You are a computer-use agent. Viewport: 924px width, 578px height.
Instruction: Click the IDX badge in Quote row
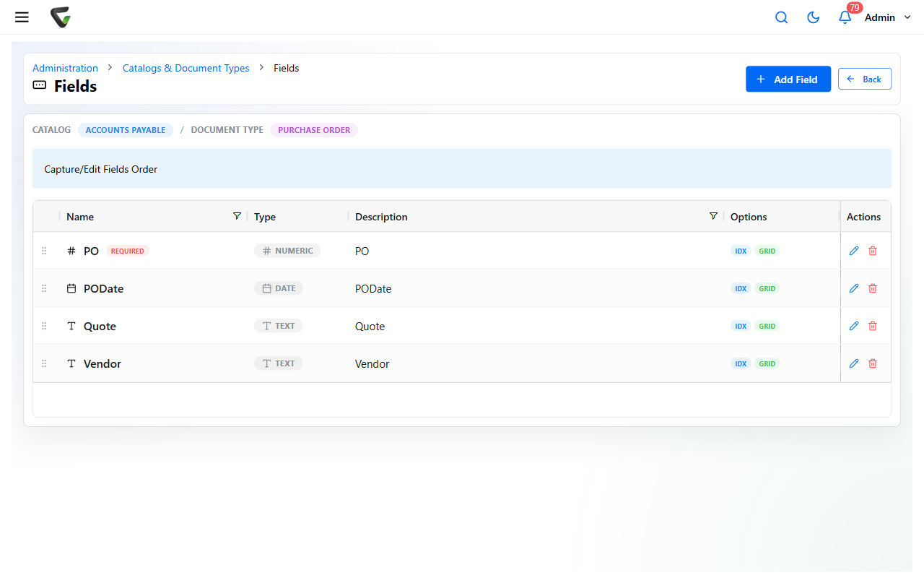pyautogui.click(x=741, y=326)
